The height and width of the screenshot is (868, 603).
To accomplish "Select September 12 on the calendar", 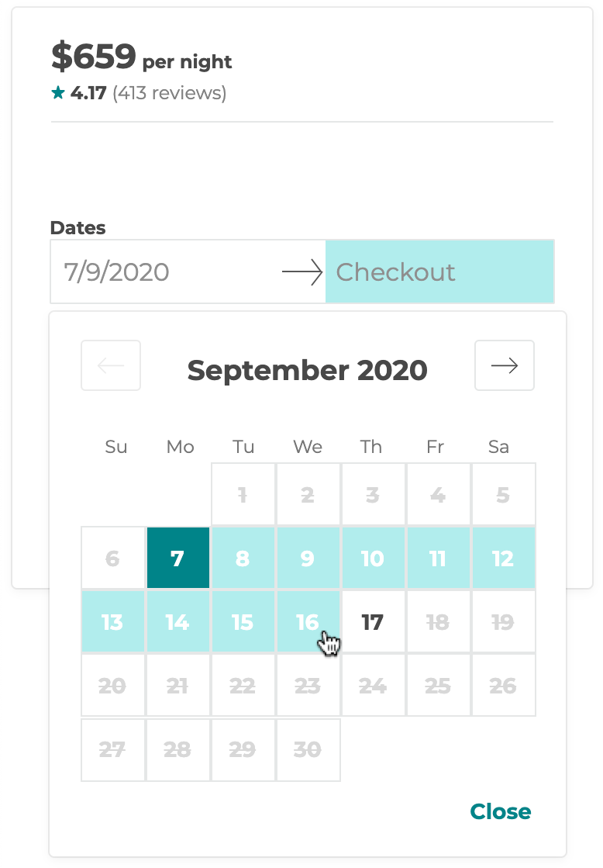I will 502,558.
